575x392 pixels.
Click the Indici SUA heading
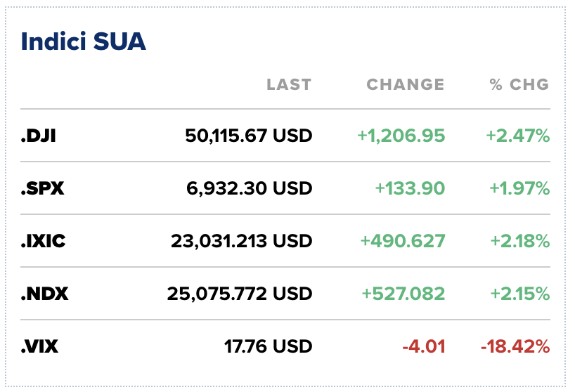click(x=84, y=41)
